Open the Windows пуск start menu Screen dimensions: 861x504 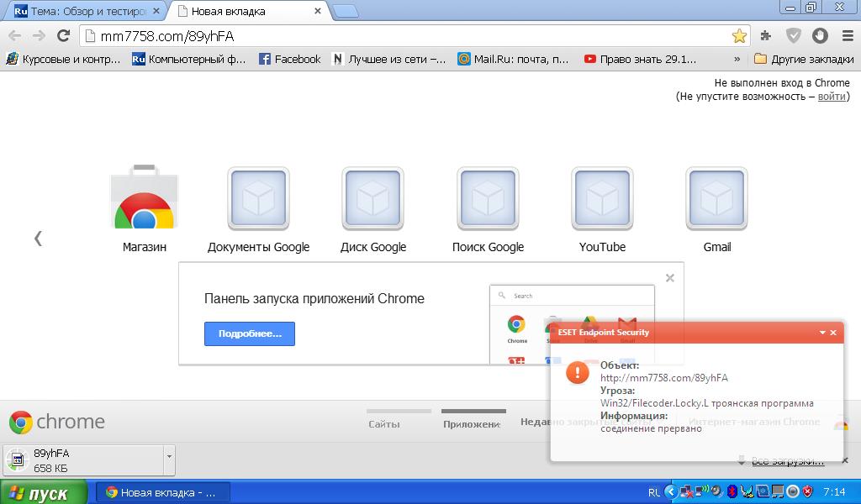point(44,492)
